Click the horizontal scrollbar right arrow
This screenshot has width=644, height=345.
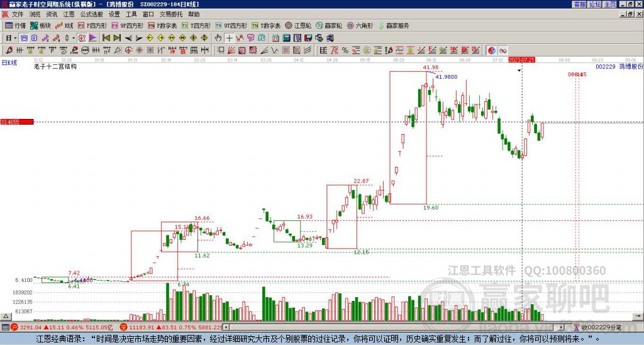561,327
